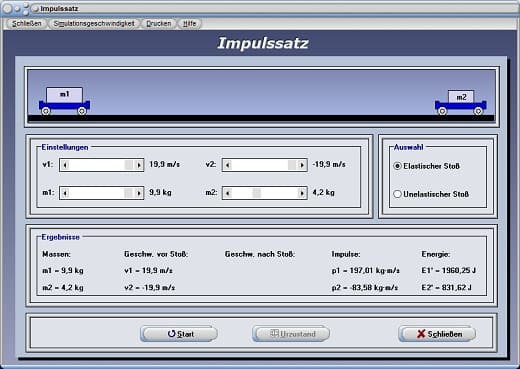This screenshot has height=369, width=520.
Task: Select the Elastischer Stoß option
Action: (x=426, y=166)
